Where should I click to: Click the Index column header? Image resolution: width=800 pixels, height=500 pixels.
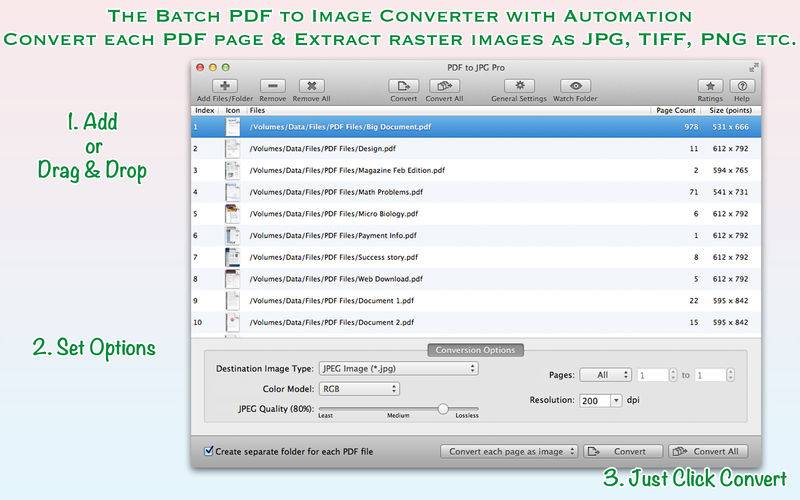pyautogui.click(x=205, y=110)
